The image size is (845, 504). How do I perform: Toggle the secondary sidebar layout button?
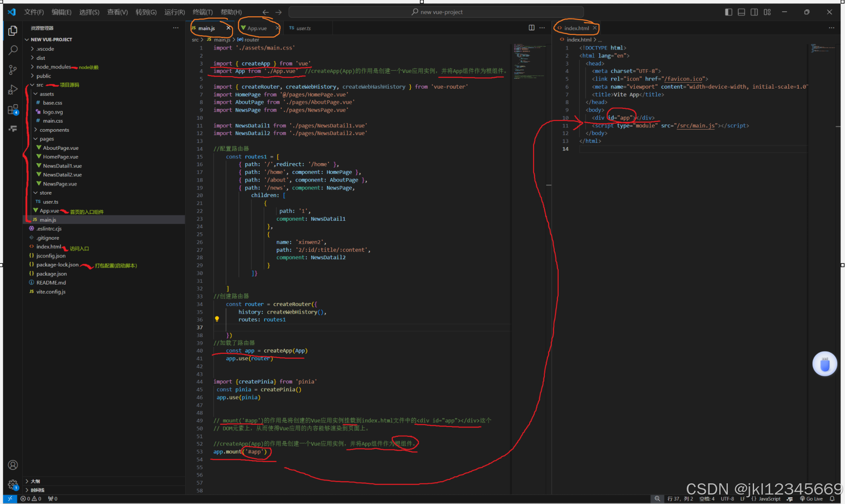click(754, 12)
